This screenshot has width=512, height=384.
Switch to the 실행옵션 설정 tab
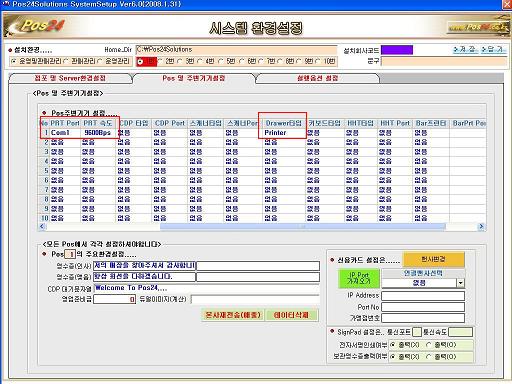coord(318,78)
